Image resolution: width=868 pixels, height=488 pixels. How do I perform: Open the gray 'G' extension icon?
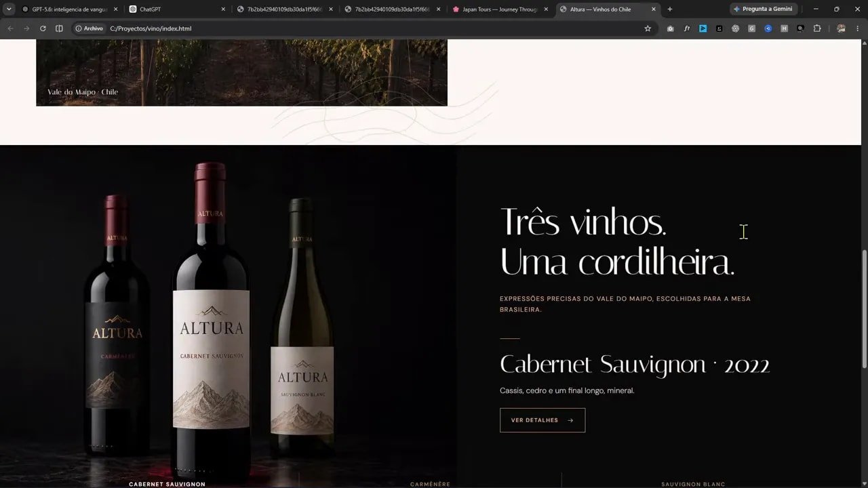point(751,28)
